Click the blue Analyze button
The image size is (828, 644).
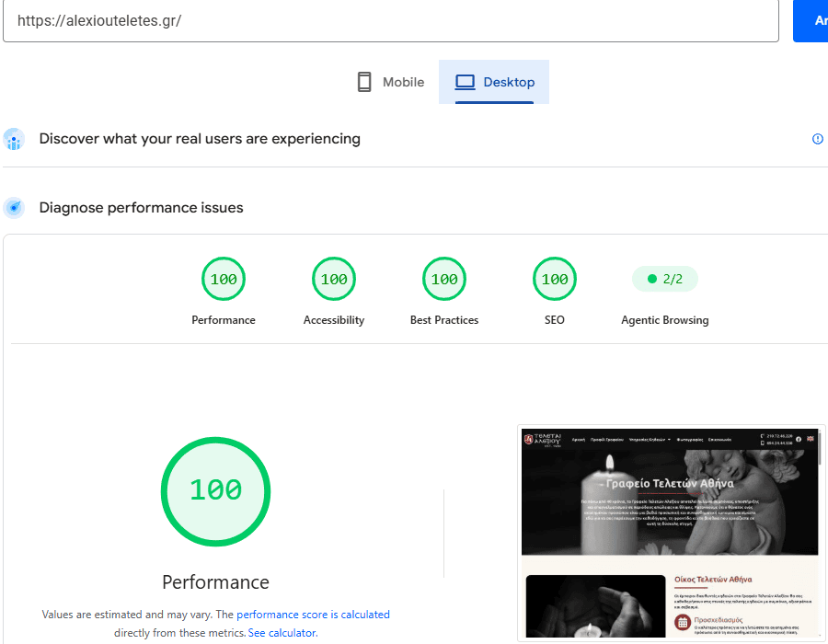click(x=811, y=20)
